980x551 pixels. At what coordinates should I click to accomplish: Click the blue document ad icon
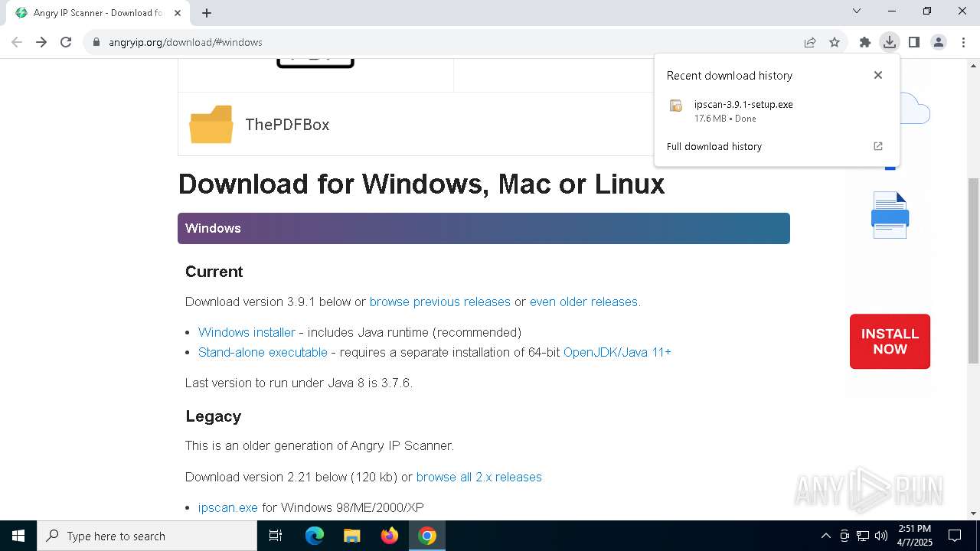890,215
